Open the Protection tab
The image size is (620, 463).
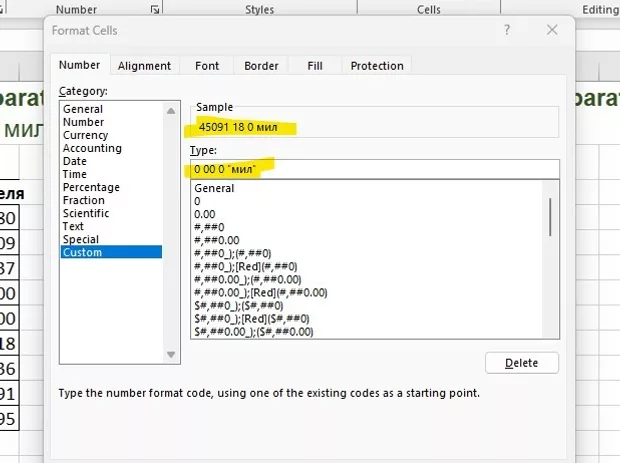[376, 66]
